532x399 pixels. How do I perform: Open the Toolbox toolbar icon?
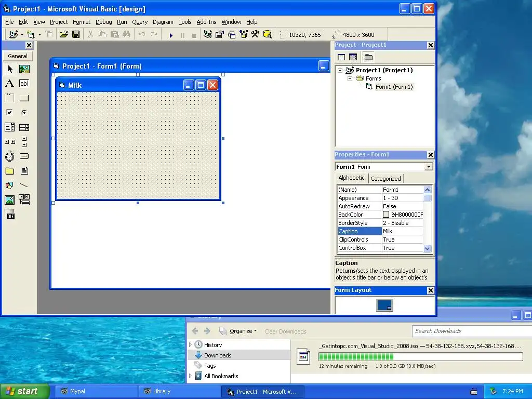pyautogui.click(x=256, y=35)
